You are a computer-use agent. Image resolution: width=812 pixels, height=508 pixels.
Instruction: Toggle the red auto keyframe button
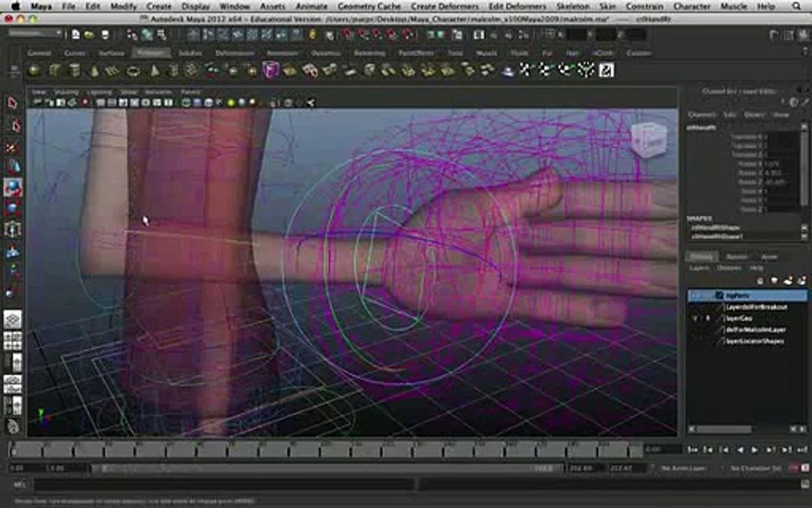pos(794,468)
